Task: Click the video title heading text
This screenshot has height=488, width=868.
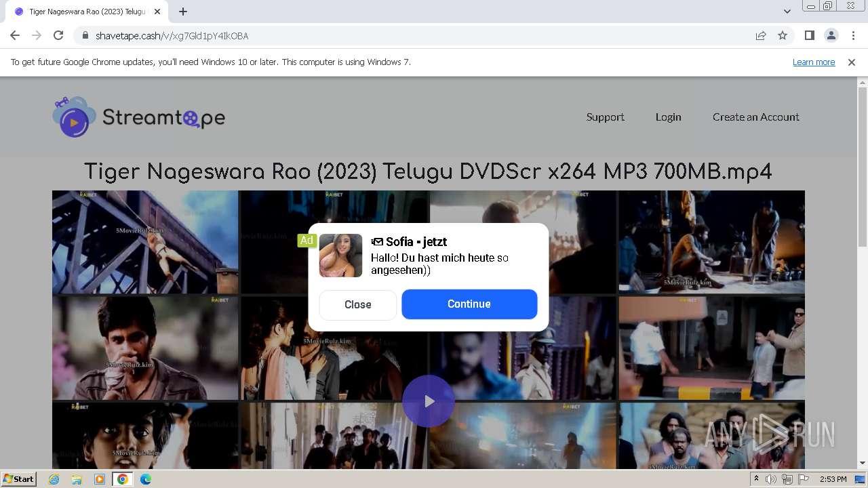Action: click(x=428, y=172)
